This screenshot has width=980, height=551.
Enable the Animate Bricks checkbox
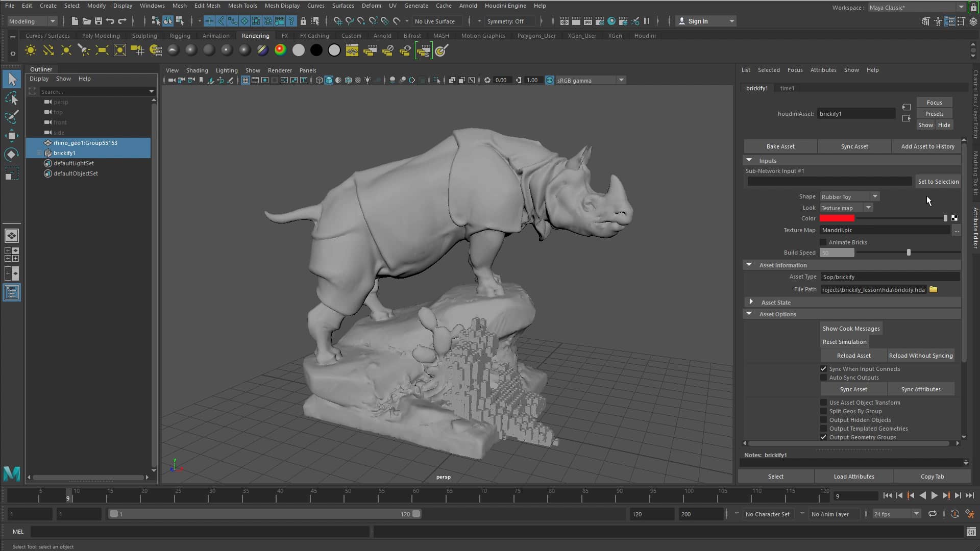pyautogui.click(x=824, y=242)
